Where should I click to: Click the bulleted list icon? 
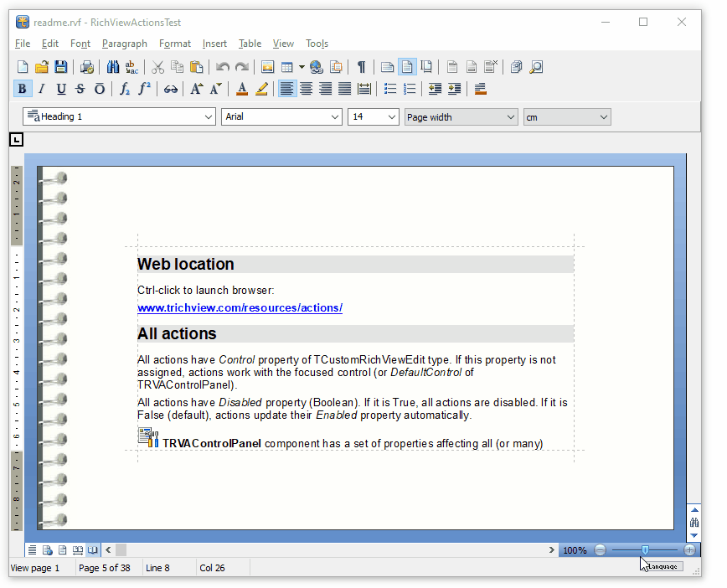(390, 89)
